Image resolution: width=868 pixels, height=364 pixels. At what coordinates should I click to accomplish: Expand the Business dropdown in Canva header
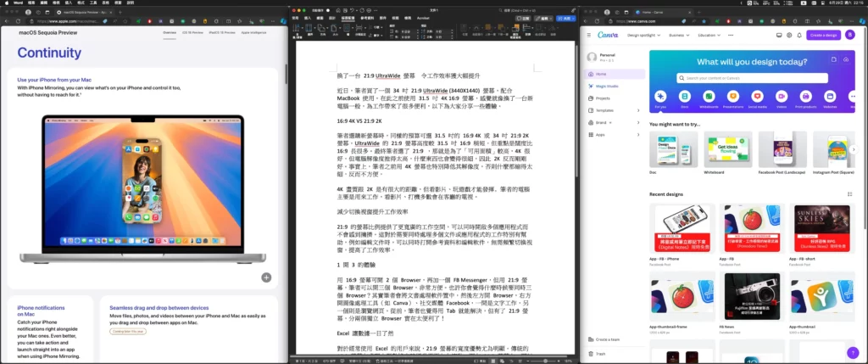coord(679,35)
